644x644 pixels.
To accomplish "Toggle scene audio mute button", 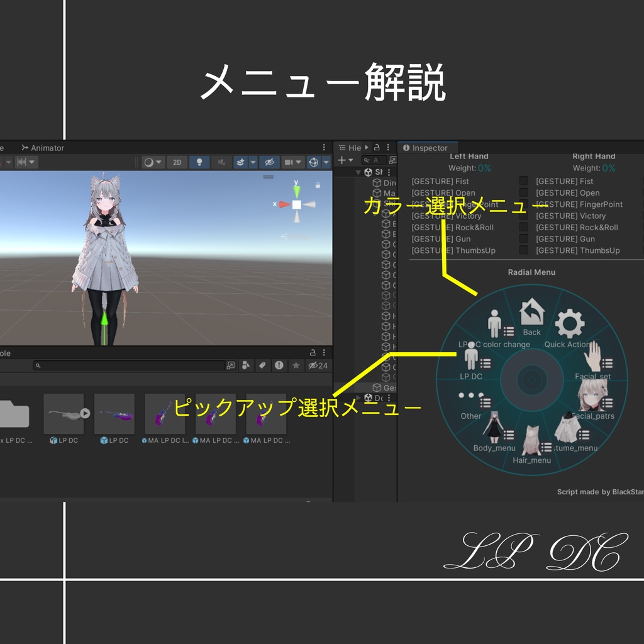I will click(222, 162).
